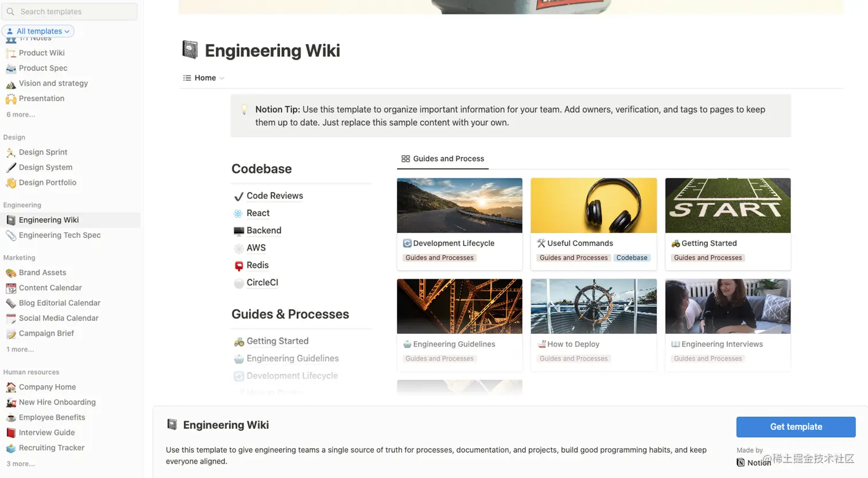The height and width of the screenshot is (478, 868).
Task: Click the Company Home house icon
Action: (x=11, y=387)
